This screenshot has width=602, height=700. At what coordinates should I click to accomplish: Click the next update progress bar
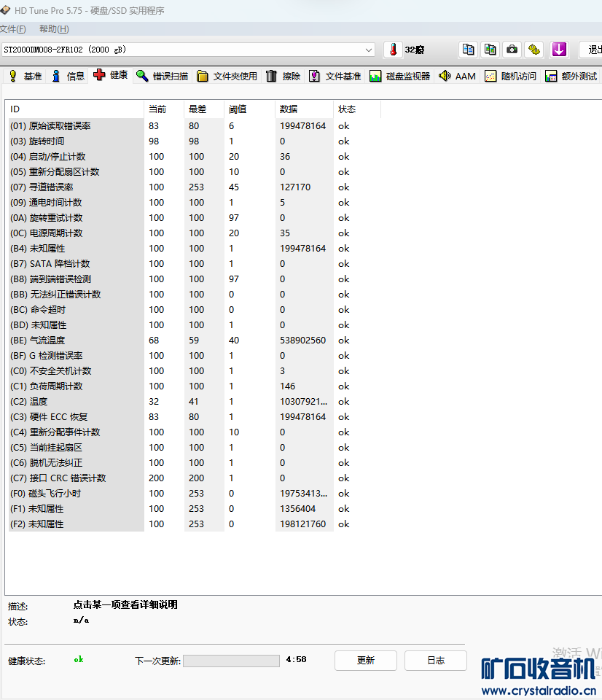(231, 661)
